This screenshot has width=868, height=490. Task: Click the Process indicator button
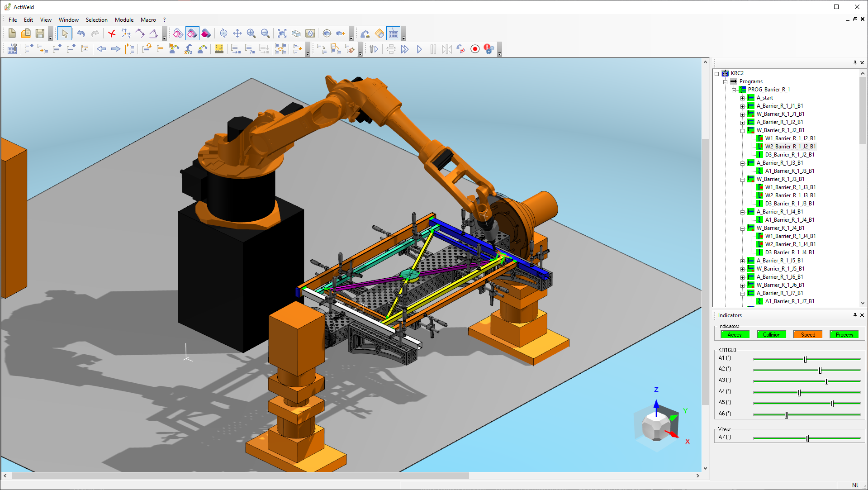pos(844,335)
